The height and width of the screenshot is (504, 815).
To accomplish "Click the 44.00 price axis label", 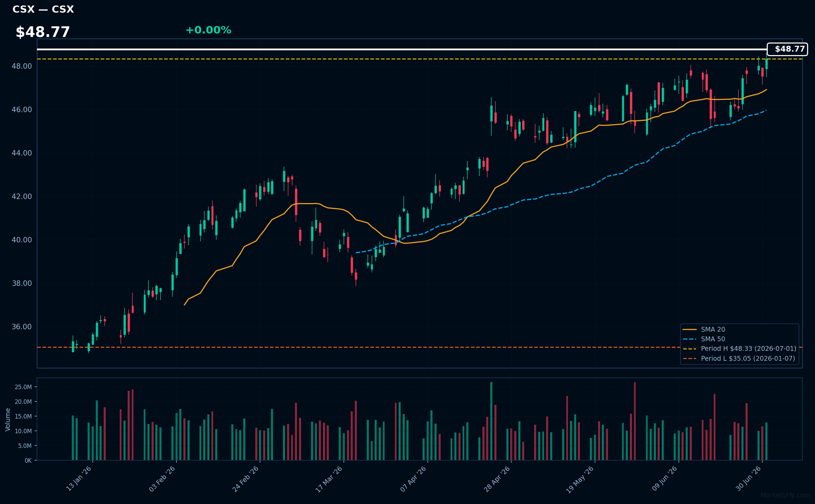I will click(22, 153).
